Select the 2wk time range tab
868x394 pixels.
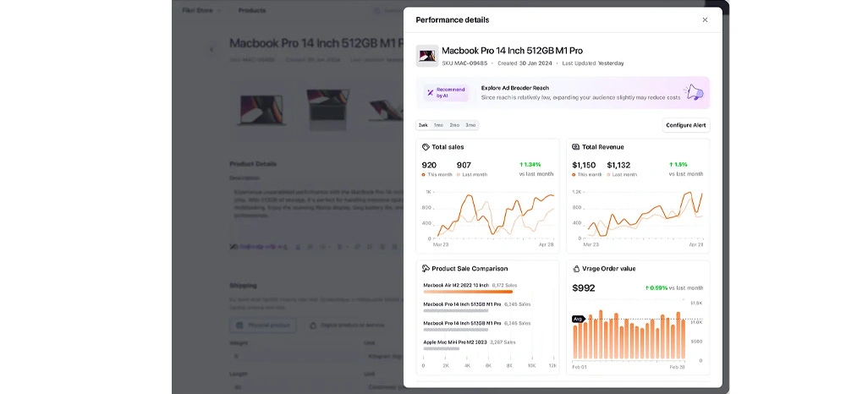coord(423,125)
